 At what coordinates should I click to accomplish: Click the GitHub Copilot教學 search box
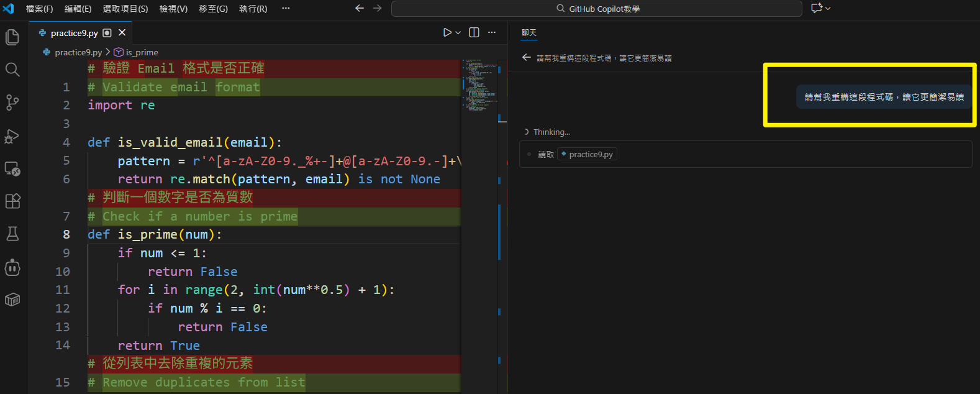tap(596, 9)
